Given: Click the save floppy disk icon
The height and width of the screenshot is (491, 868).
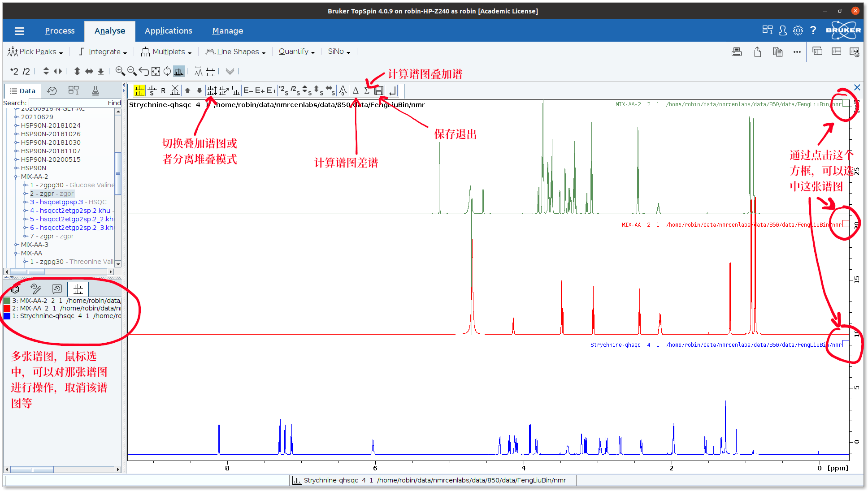Looking at the screenshot, I should pos(379,90).
